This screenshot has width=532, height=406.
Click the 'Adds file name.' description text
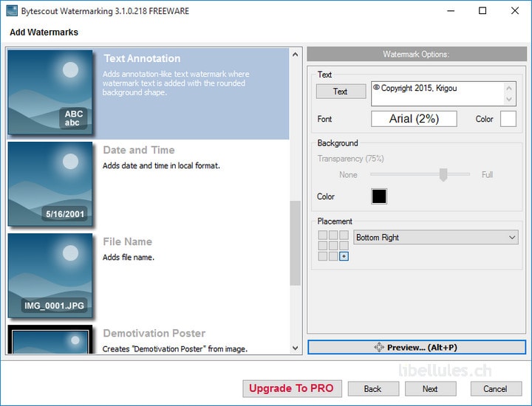point(129,257)
